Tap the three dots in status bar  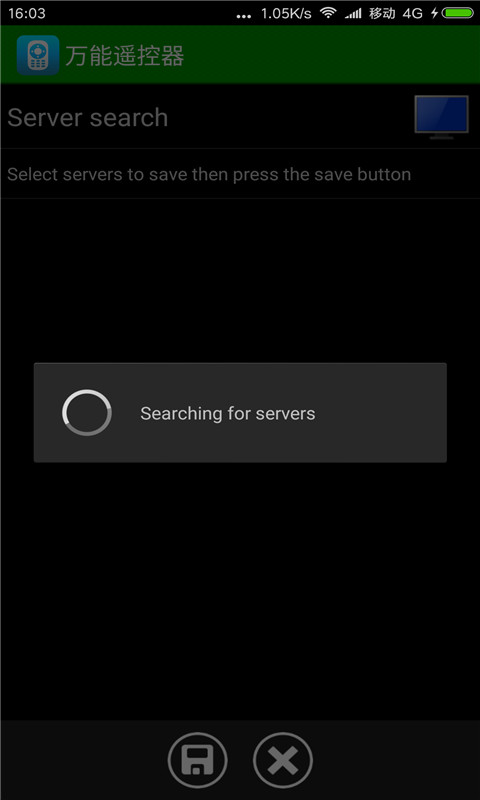[x=244, y=16]
